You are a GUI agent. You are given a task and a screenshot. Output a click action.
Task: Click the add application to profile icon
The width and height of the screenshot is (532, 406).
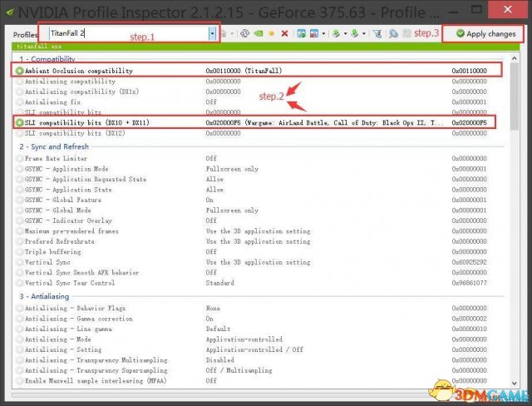(x=301, y=33)
